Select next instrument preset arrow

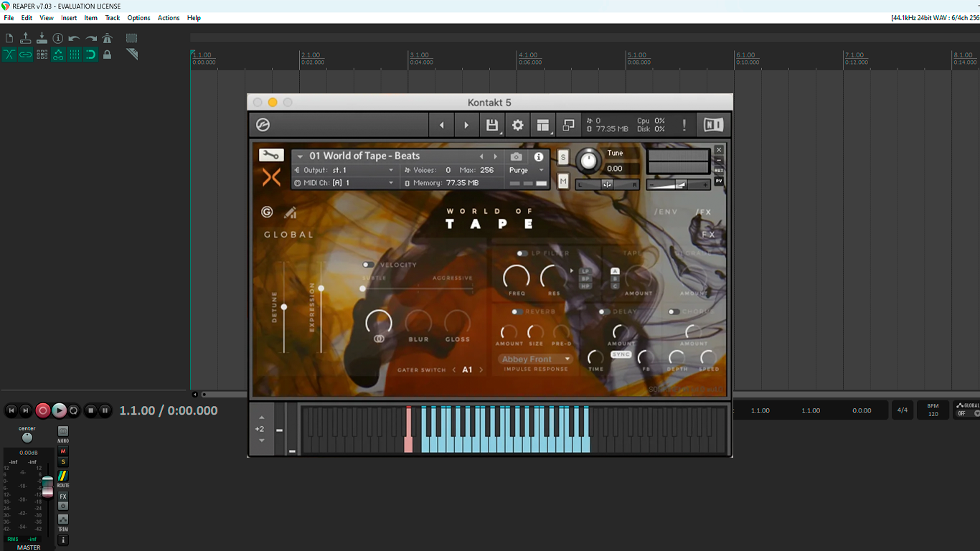pyautogui.click(x=495, y=156)
